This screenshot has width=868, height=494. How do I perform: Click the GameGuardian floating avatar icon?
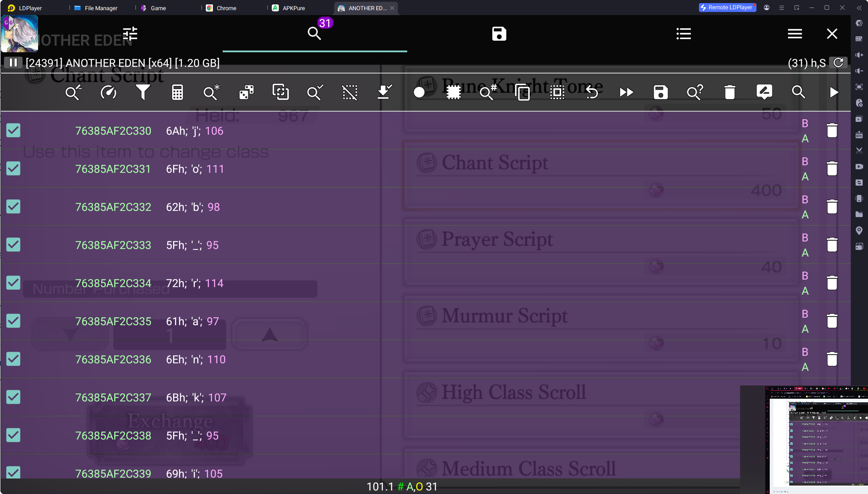click(x=19, y=34)
